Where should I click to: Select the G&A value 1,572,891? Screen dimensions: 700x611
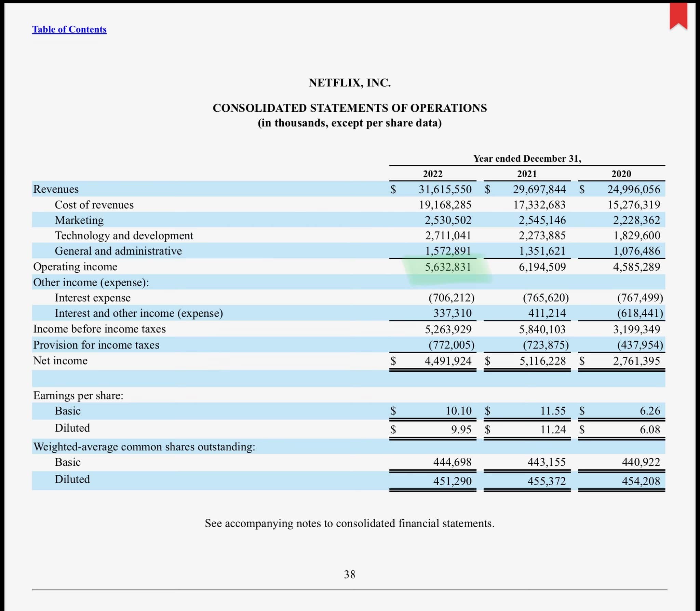tap(448, 251)
